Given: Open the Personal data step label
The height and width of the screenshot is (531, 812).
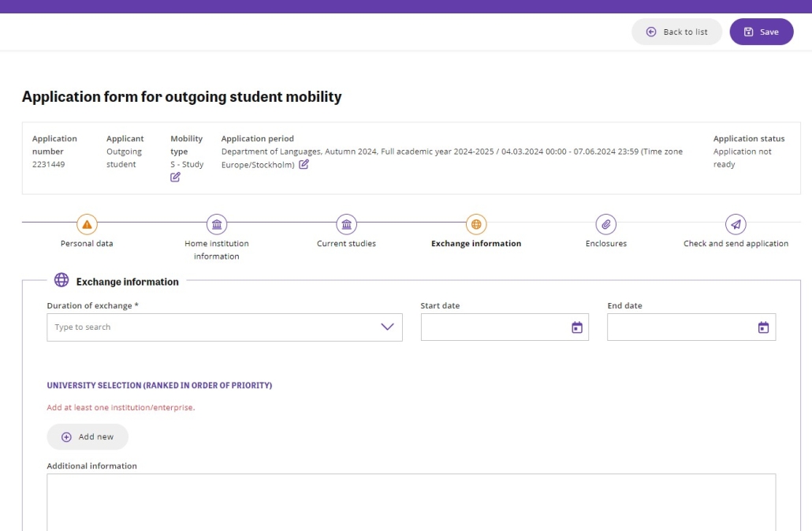Looking at the screenshot, I should (87, 244).
